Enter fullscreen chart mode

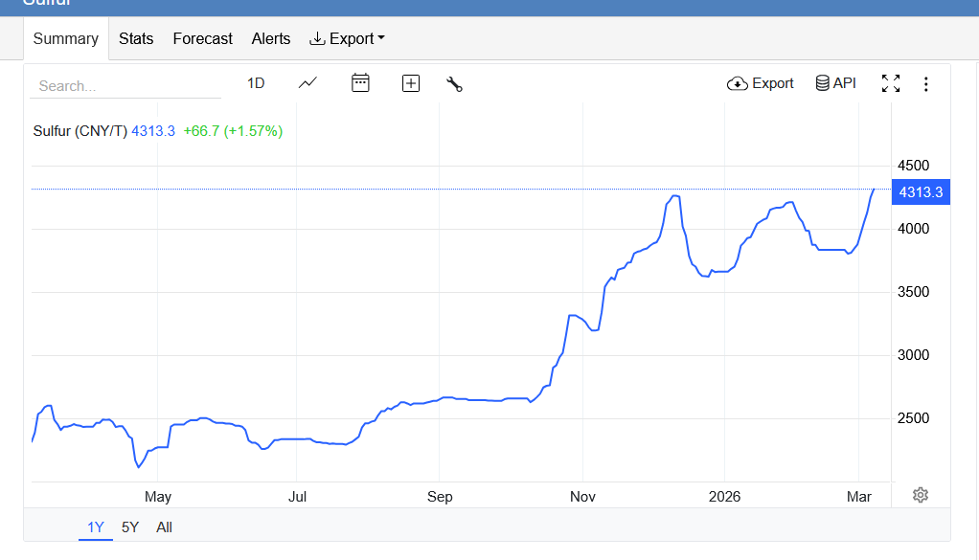click(891, 83)
